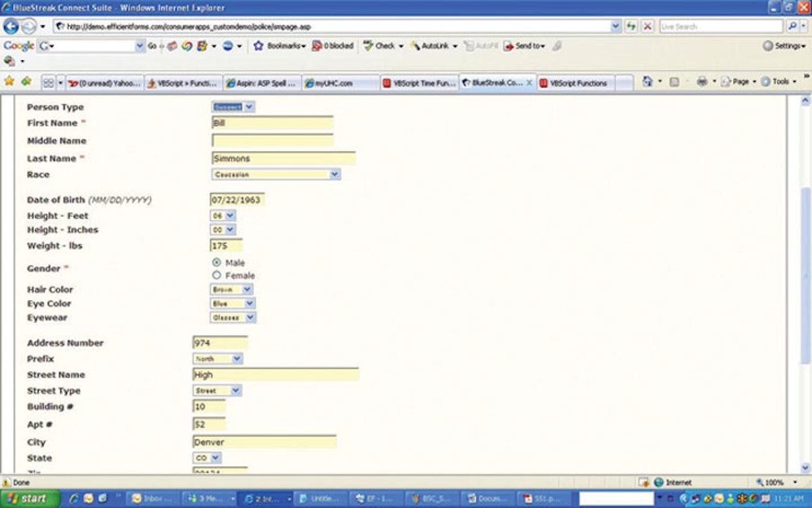Click the First Name field containing Bill
The image size is (812, 508).
coord(271,123)
